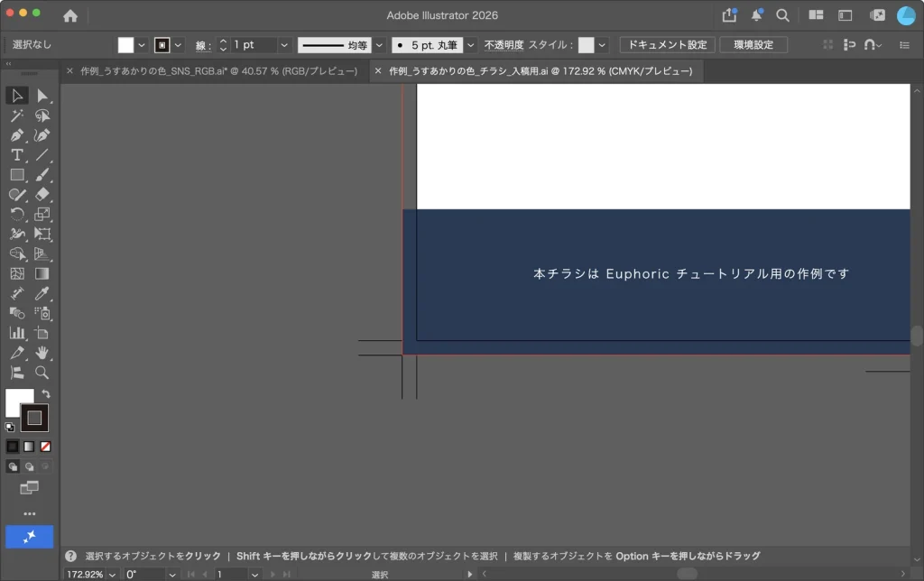Click the blue generative AI sparkle button
The width and height of the screenshot is (924, 581).
(30, 537)
